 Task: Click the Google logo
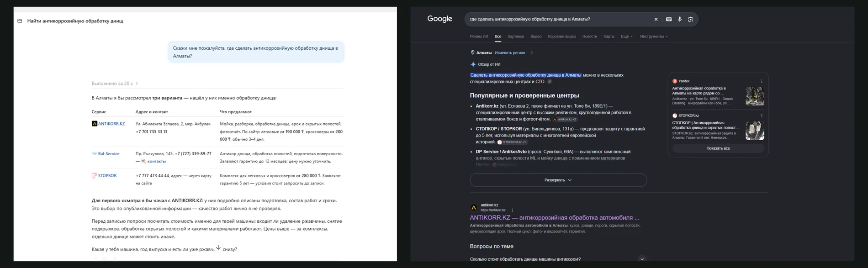click(439, 19)
